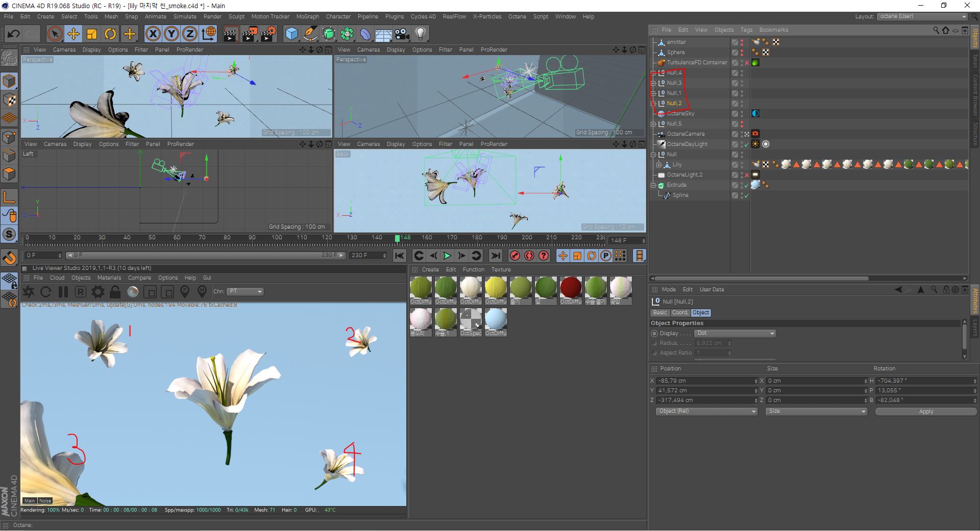Image resolution: width=980 pixels, height=531 pixels.
Task: Open Edit Render Settings clapperboard
Action: pyautogui.click(x=268, y=34)
